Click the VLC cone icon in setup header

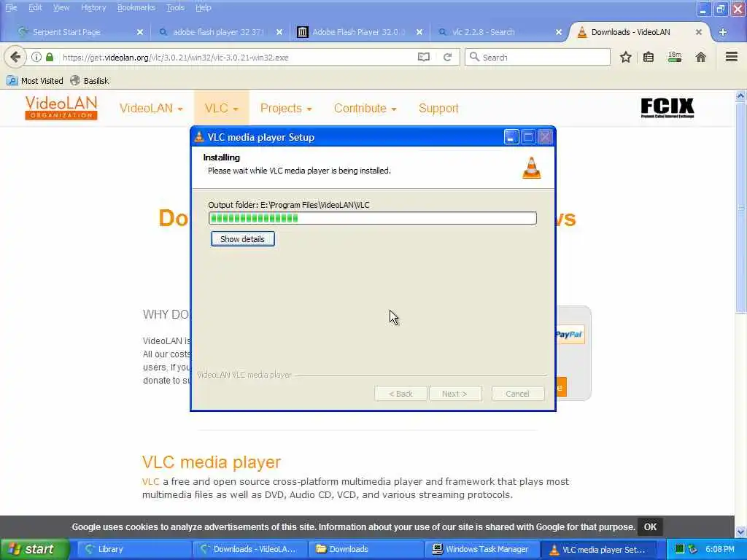point(531,168)
